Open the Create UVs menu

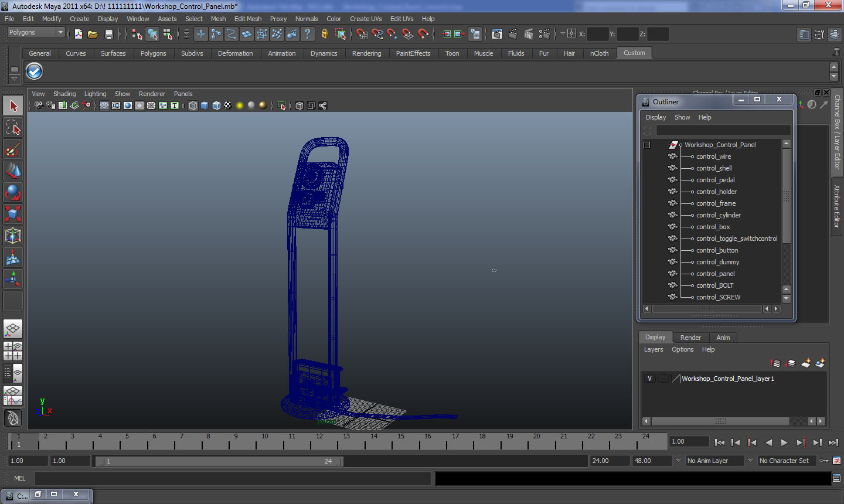(366, 19)
